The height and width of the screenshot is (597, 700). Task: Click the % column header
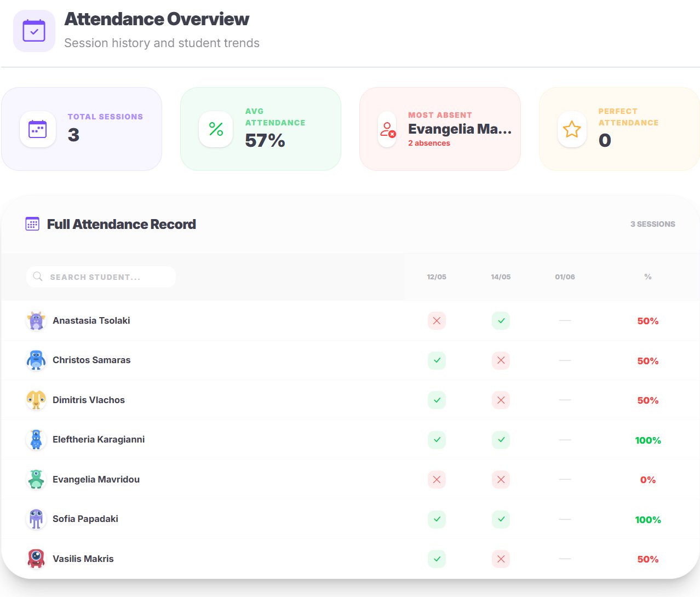click(648, 277)
